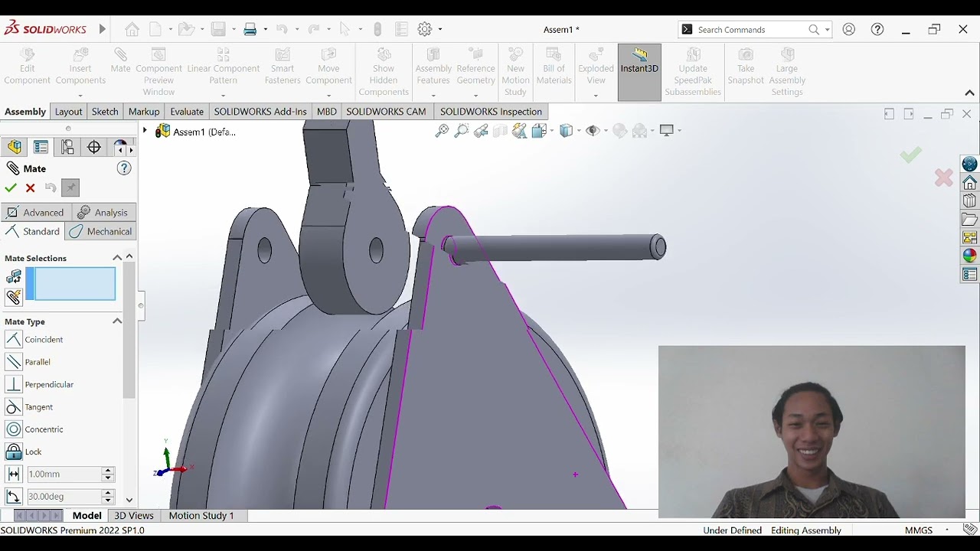Open the Mate help question mark
The image size is (980, 551).
(x=124, y=168)
